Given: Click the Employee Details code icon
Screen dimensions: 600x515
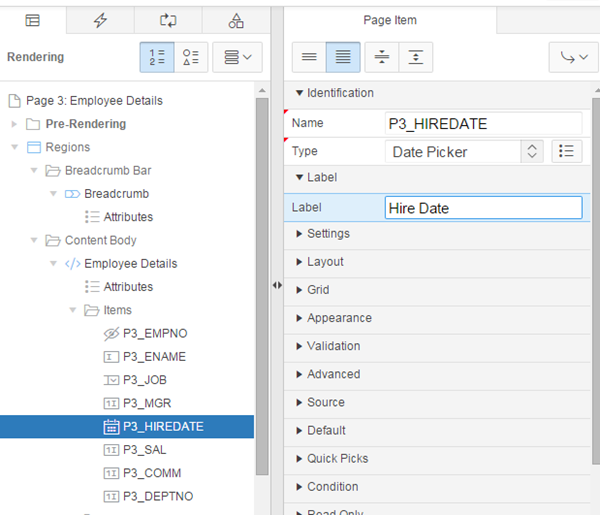Looking at the screenshot, I should point(72,264).
